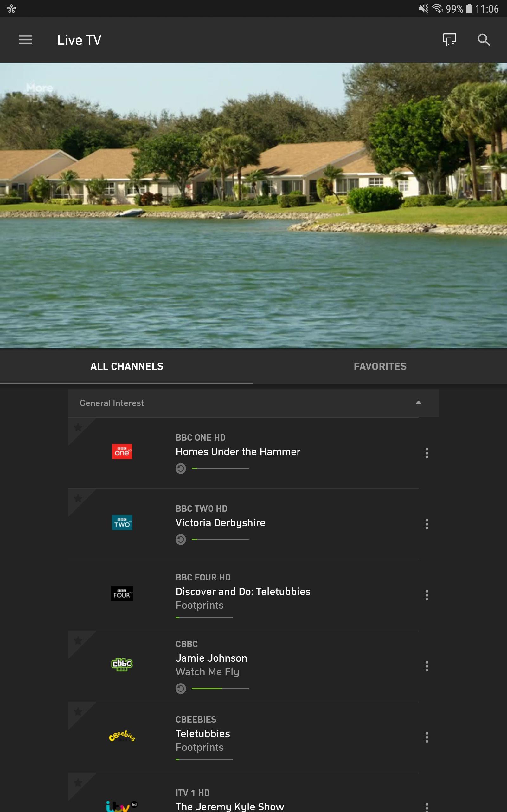Open the overflow menu for Teletubbies on CBeebies
The height and width of the screenshot is (812, 507).
click(427, 738)
